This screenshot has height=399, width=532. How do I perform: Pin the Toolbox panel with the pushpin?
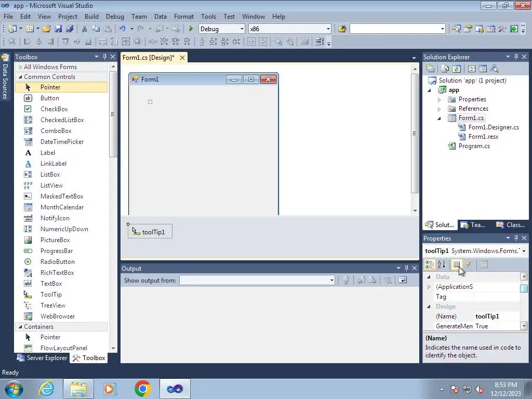tap(104, 57)
